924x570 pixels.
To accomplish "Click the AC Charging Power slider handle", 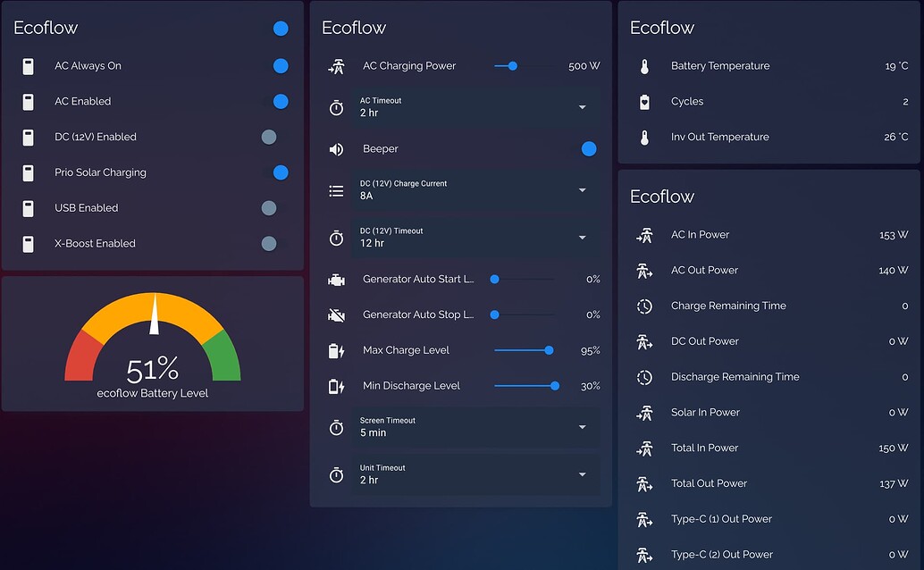I will coord(513,66).
